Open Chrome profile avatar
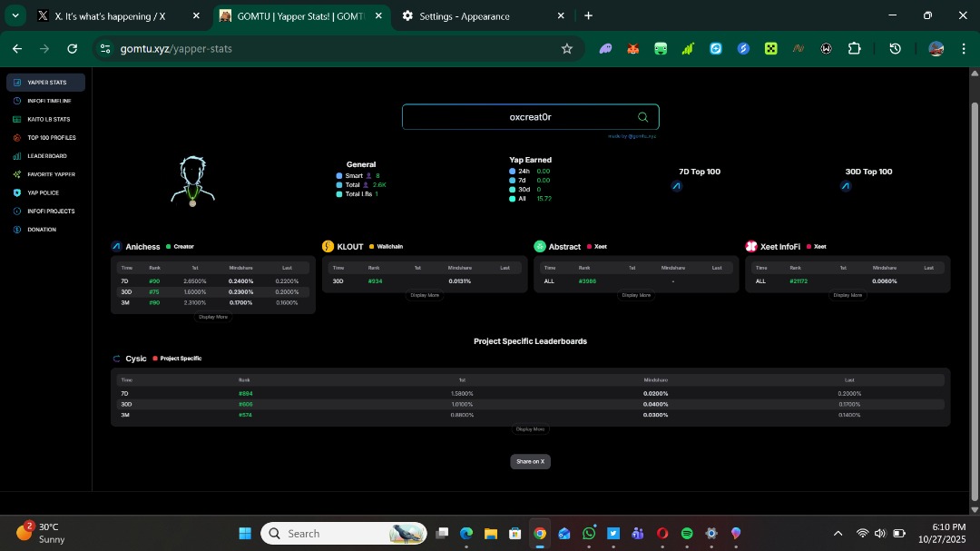The image size is (980, 551). coord(936,49)
